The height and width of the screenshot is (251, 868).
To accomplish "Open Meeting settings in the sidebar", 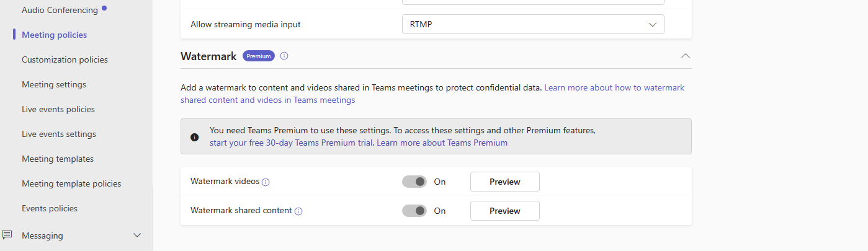I will click(54, 84).
